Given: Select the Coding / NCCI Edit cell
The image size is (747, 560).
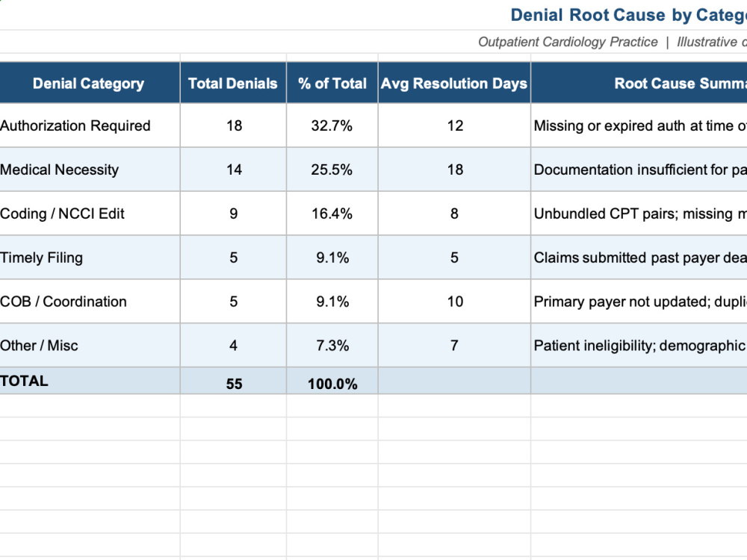Looking at the screenshot, I should [x=90, y=214].
